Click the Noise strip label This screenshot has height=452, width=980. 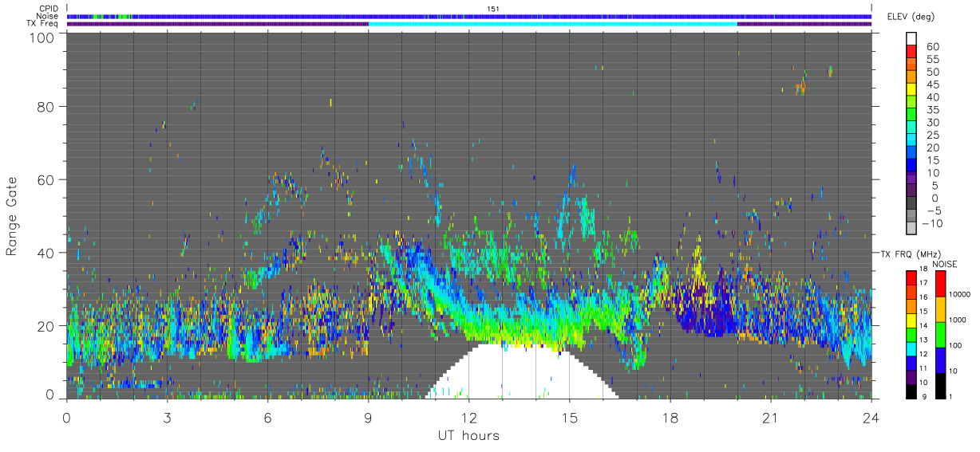pyautogui.click(x=48, y=16)
